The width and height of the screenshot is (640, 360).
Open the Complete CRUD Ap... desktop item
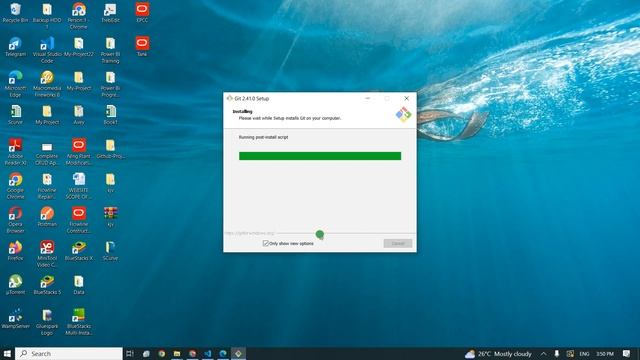(47, 152)
